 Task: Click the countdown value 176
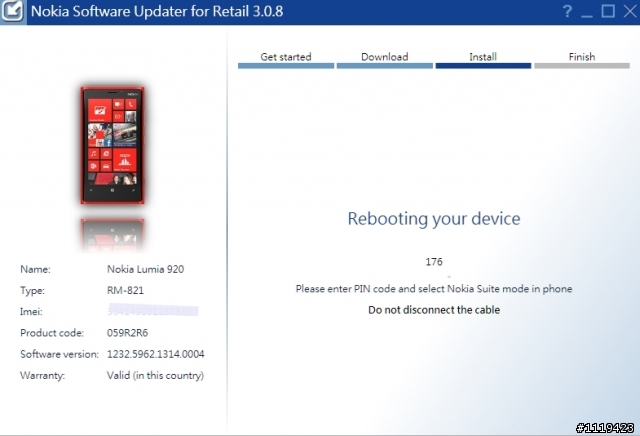coord(434,262)
